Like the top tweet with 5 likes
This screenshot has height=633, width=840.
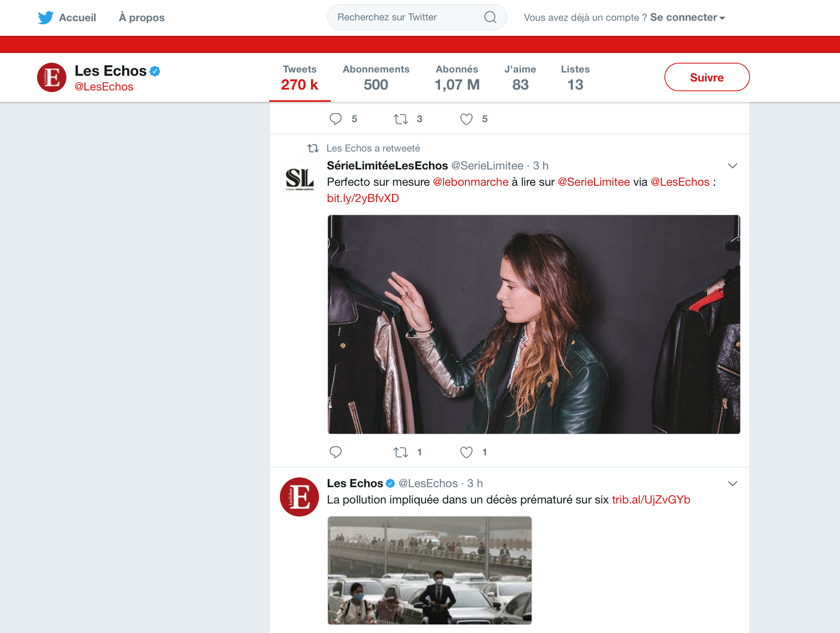pyautogui.click(x=466, y=119)
